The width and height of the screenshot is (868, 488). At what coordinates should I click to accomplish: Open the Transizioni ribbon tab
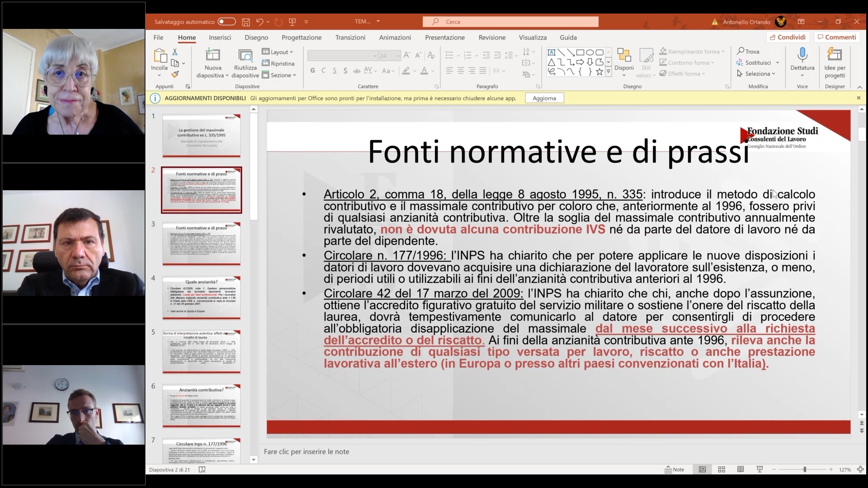pyautogui.click(x=350, y=38)
